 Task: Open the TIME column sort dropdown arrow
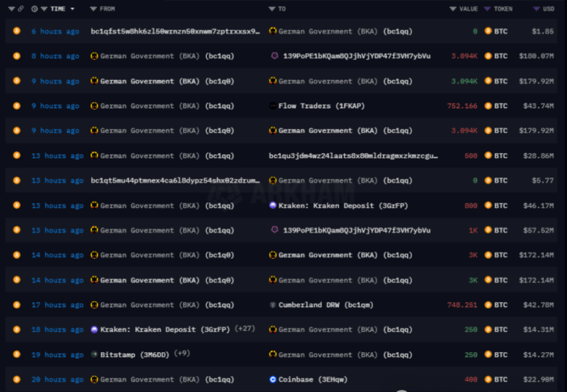(72, 9)
